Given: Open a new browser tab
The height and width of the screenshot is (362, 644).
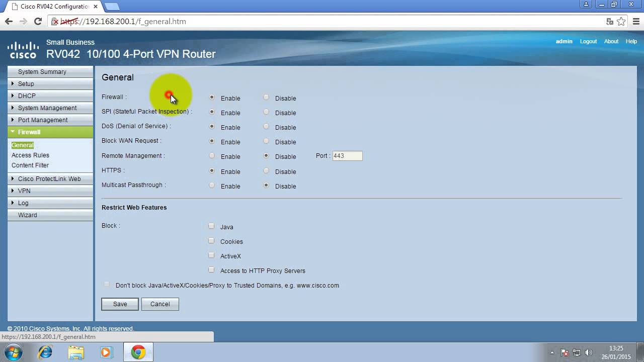Looking at the screenshot, I should [112, 7].
